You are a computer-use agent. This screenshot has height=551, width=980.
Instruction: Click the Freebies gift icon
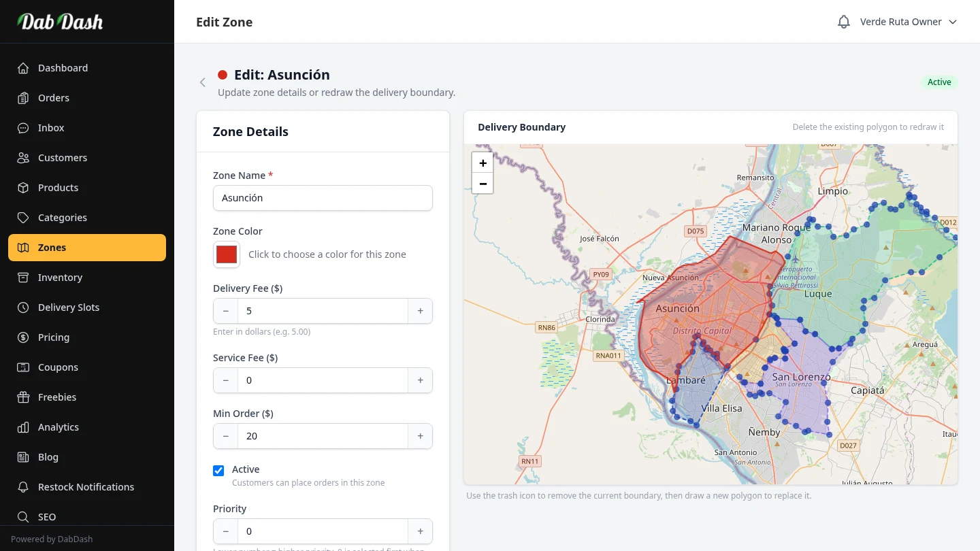pyautogui.click(x=23, y=397)
